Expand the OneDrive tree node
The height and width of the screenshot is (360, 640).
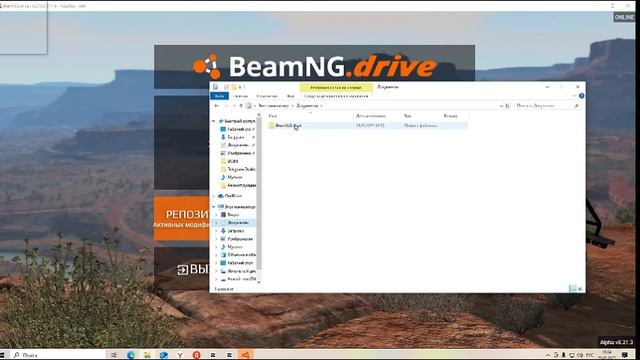pos(213,196)
